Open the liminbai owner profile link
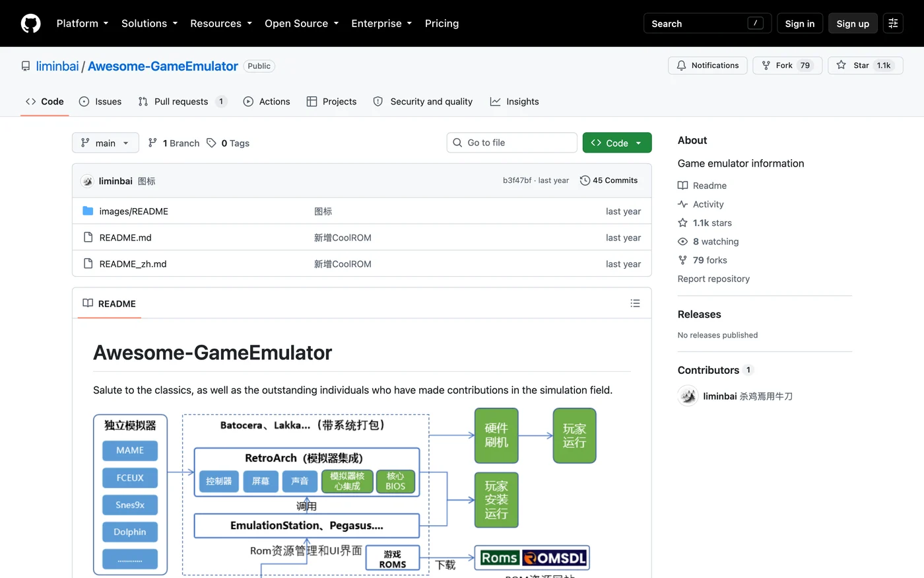 [x=57, y=66]
